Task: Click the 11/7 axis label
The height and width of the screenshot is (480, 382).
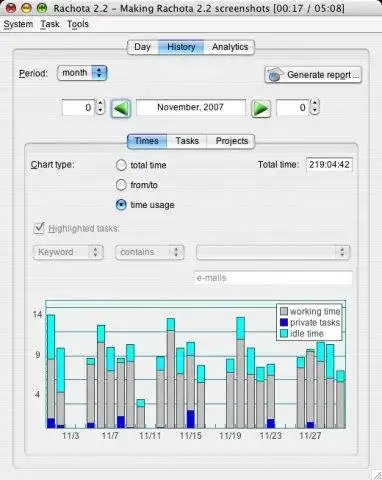Action: tap(110, 436)
